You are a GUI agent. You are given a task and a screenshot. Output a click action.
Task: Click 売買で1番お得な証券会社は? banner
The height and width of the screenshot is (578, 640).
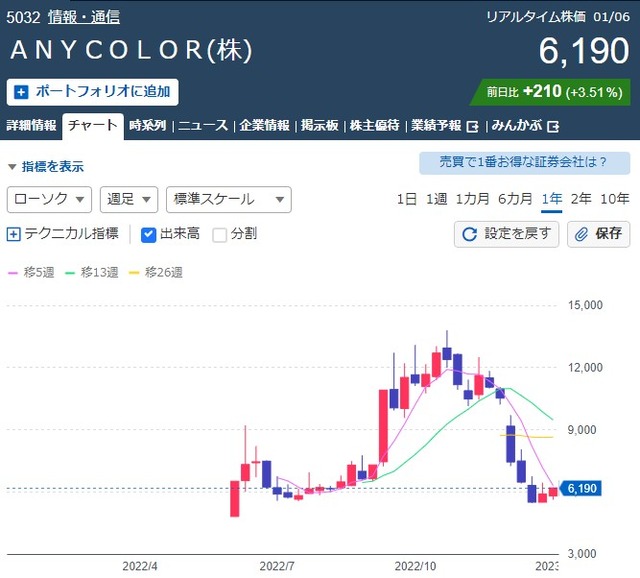point(524,163)
